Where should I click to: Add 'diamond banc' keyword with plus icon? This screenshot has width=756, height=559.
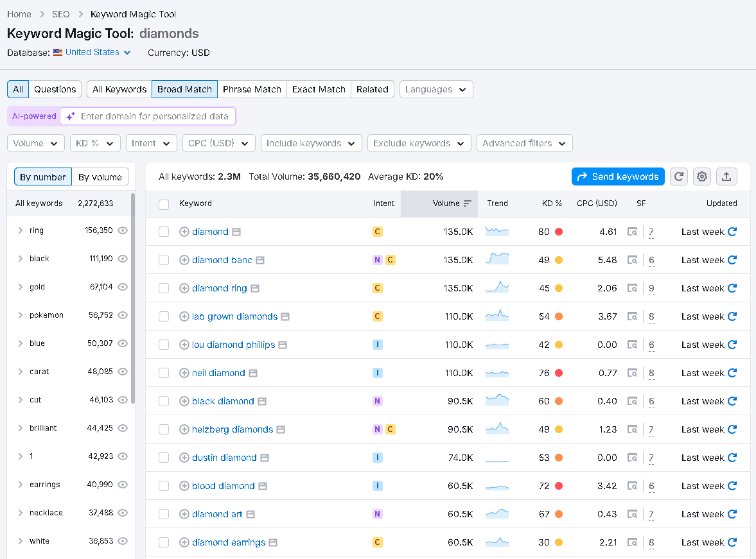click(184, 260)
